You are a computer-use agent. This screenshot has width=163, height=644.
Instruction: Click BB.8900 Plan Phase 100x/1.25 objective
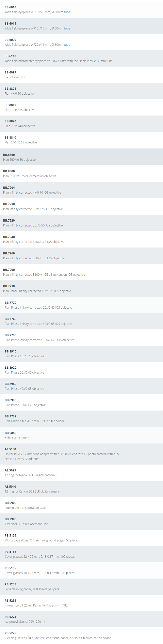(81, 402)
